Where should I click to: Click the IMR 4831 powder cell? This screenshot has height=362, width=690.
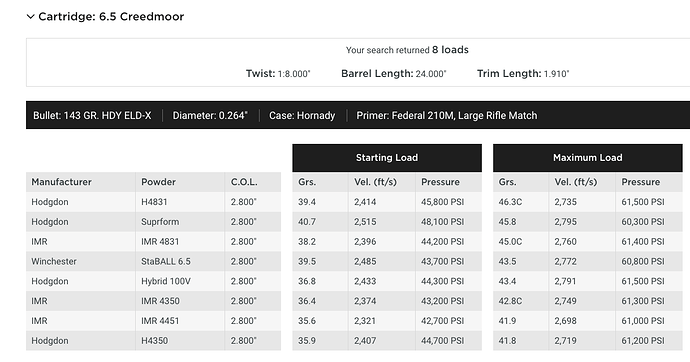coord(180,241)
